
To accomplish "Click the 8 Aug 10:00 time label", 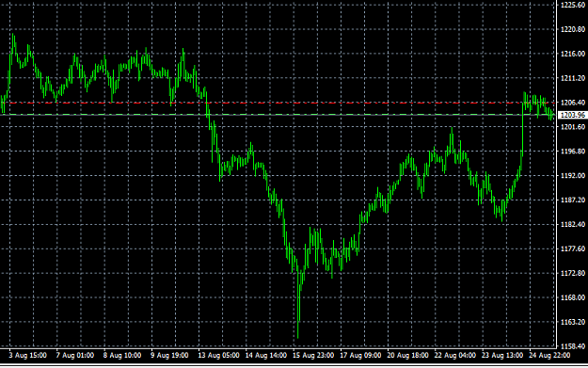I will (x=122, y=355).
